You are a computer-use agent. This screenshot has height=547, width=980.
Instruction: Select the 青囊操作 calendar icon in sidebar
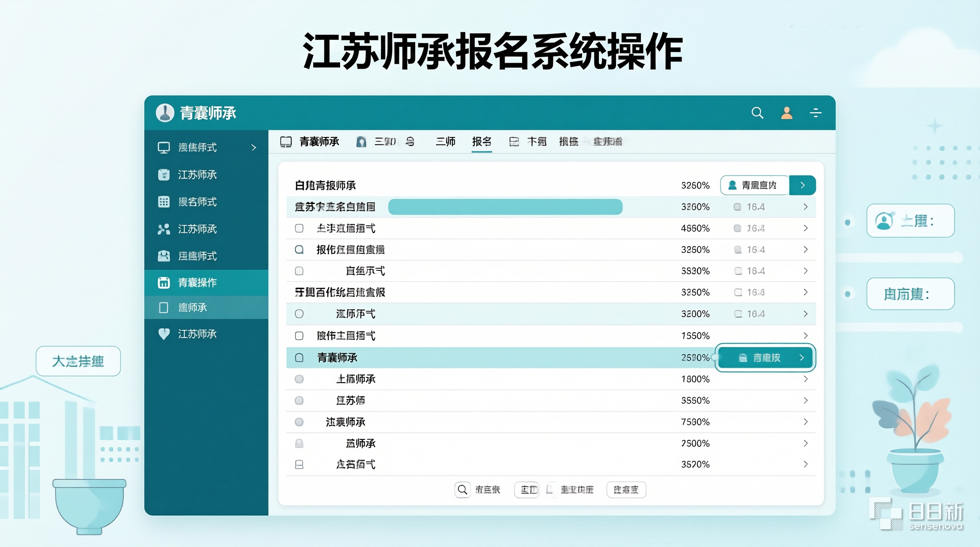pos(163,283)
